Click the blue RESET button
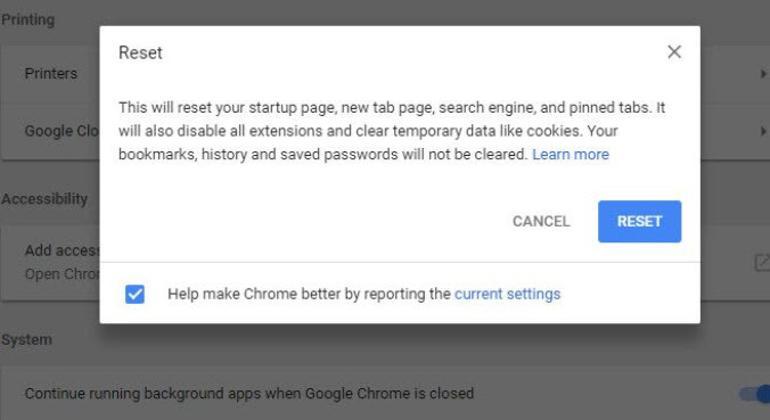Viewport: 770px width, 420px height. (x=639, y=221)
